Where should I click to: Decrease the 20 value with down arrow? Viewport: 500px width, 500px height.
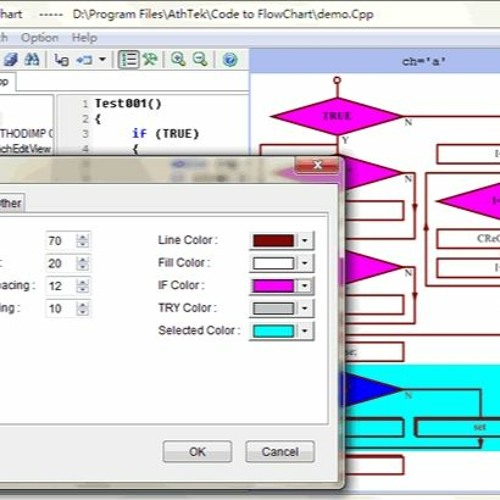click(82, 267)
